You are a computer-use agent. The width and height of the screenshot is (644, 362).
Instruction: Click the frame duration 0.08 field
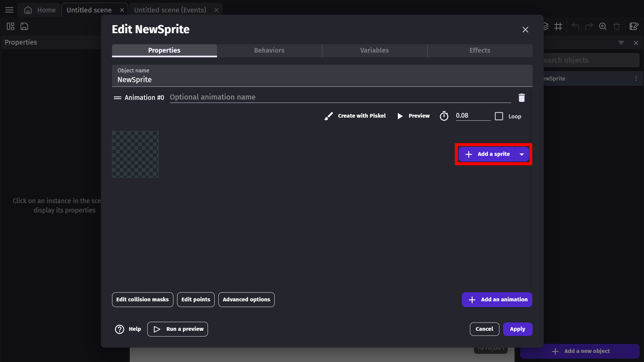tap(472, 116)
